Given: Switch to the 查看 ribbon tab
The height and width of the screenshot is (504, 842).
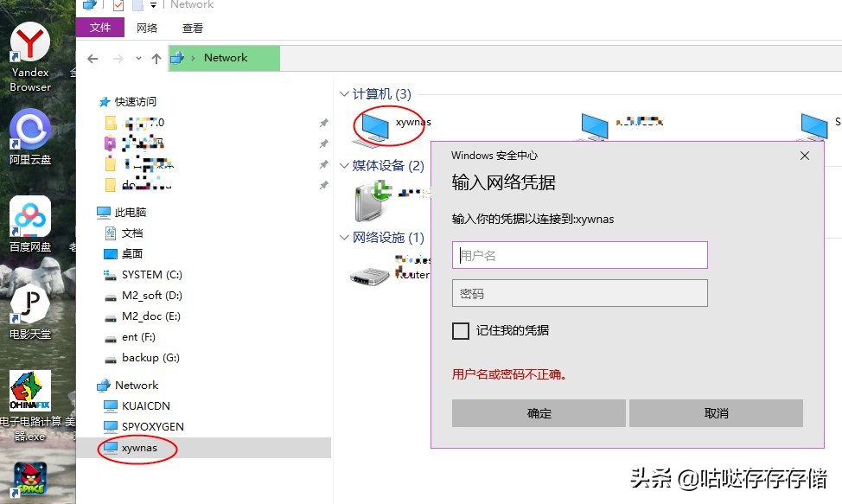Looking at the screenshot, I should tap(192, 27).
